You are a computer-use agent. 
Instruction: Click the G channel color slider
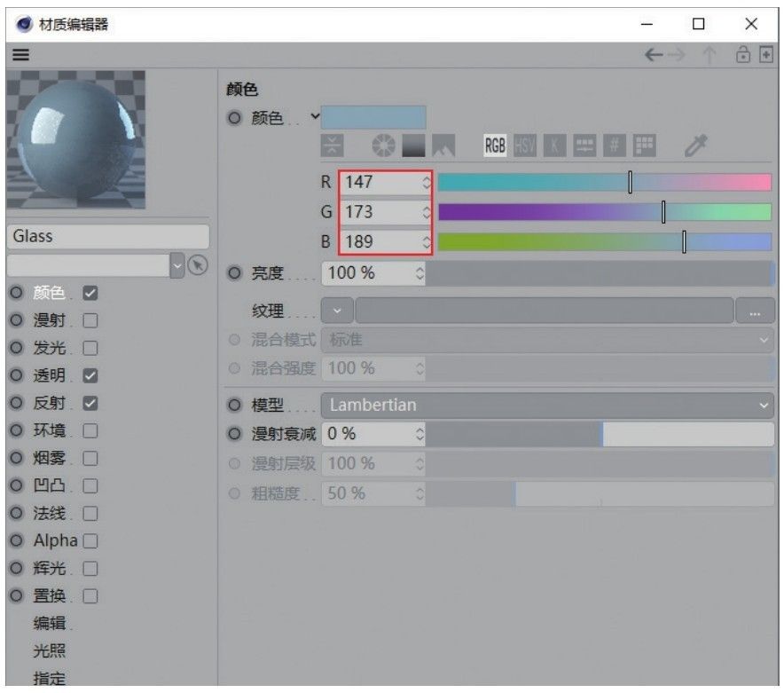[x=605, y=212]
